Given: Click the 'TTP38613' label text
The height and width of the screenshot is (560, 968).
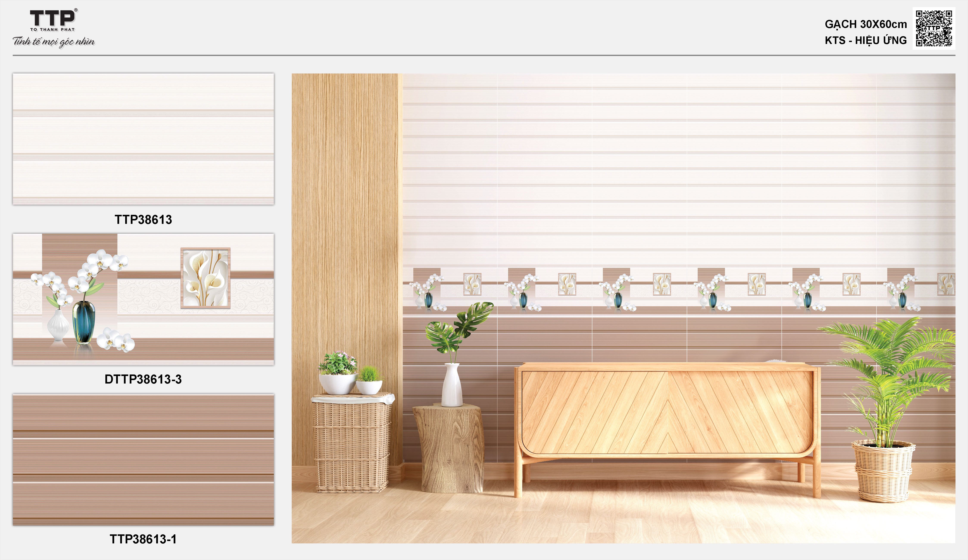Looking at the screenshot, I should pos(143,220).
